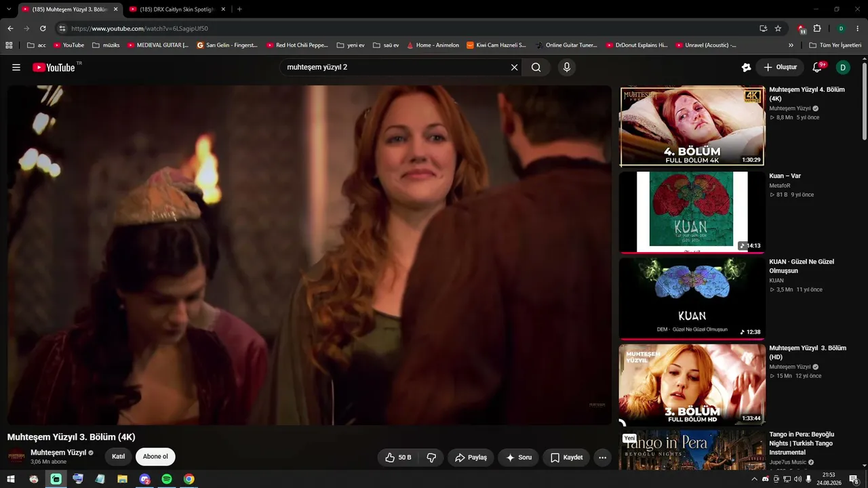Open the red extension with badge 11

(x=802, y=29)
